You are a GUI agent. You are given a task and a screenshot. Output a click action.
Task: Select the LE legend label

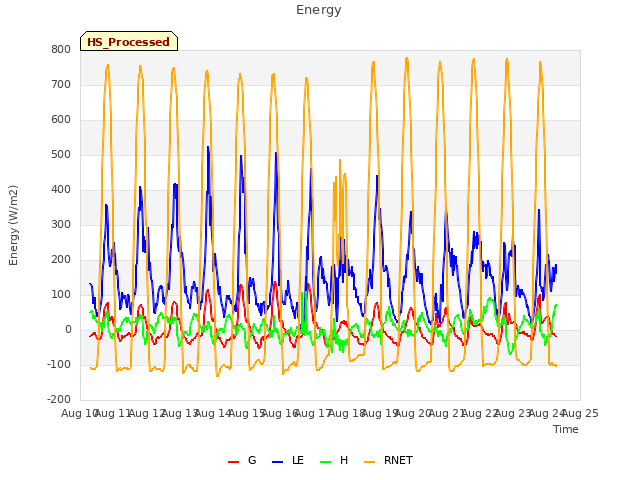pyautogui.click(x=298, y=460)
